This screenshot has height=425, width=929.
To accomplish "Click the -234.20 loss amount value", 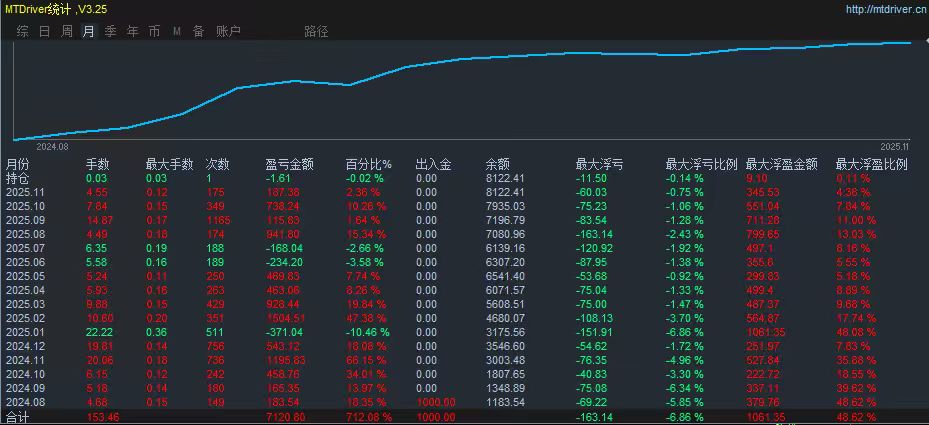I will 286,262.
